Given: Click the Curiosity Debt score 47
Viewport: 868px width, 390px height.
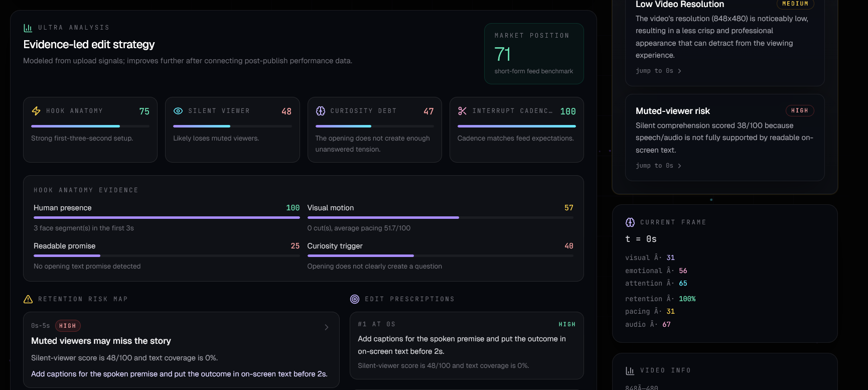Looking at the screenshot, I should click(428, 111).
